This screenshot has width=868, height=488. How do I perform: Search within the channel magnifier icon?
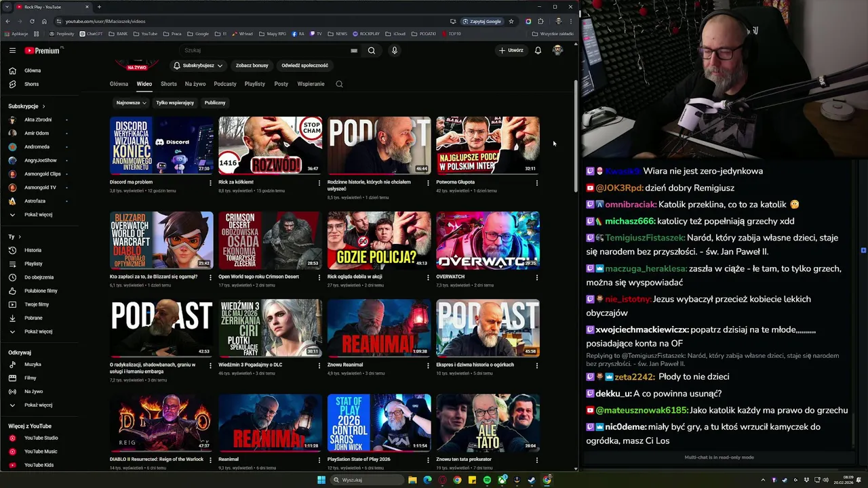[x=339, y=84]
